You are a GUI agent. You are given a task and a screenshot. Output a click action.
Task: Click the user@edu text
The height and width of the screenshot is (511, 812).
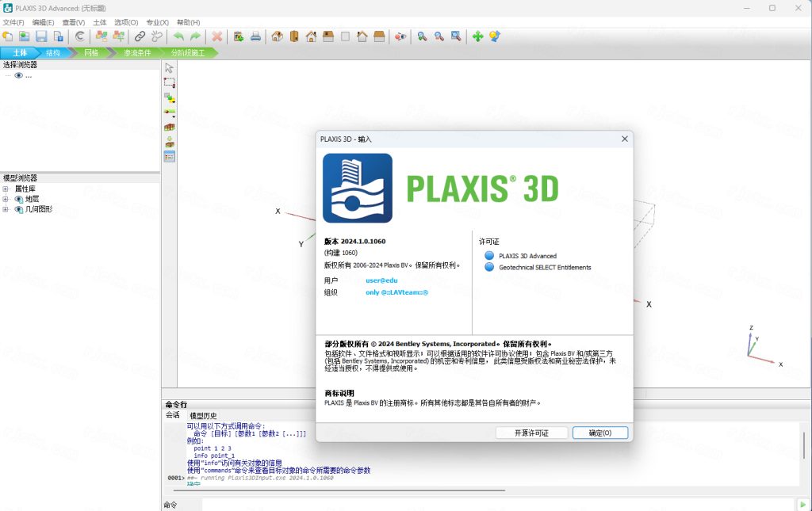tap(381, 280)
